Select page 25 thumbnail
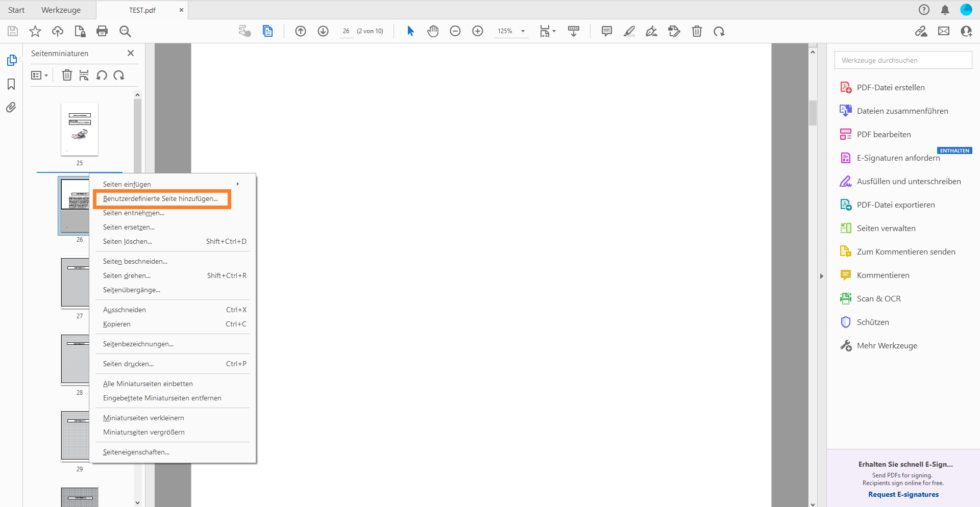The width and height of the screenshot is (980, 507). coord(80,130)
